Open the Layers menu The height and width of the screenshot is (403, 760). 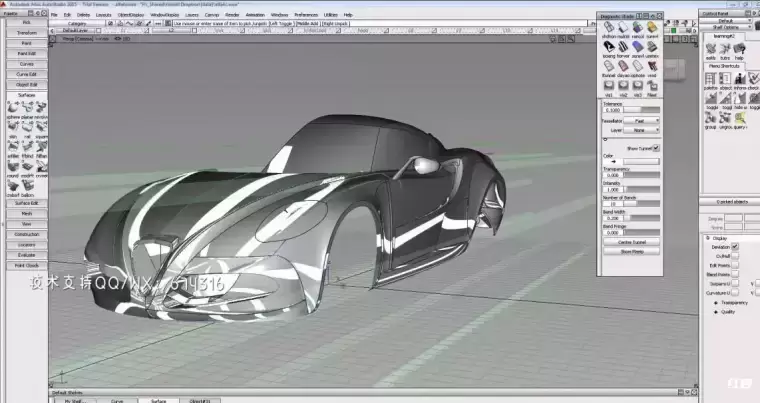tap(192, 15)
